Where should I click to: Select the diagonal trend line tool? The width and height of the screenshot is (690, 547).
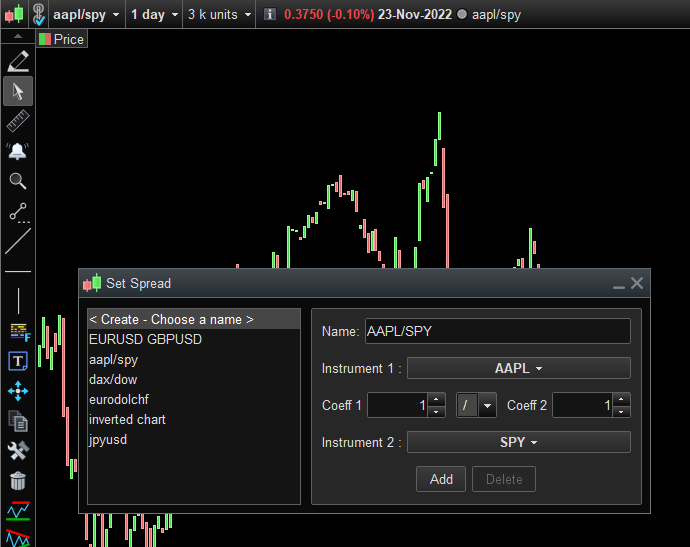(x=18, y=241)
